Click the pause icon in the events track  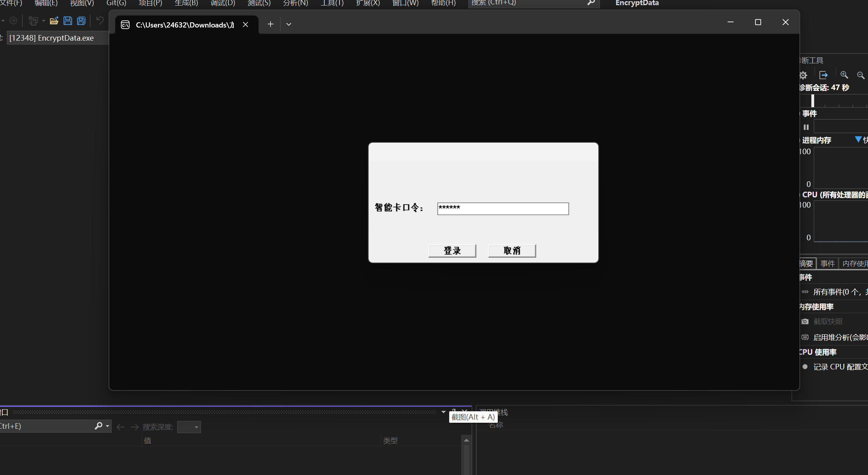(x=806, y=127)
